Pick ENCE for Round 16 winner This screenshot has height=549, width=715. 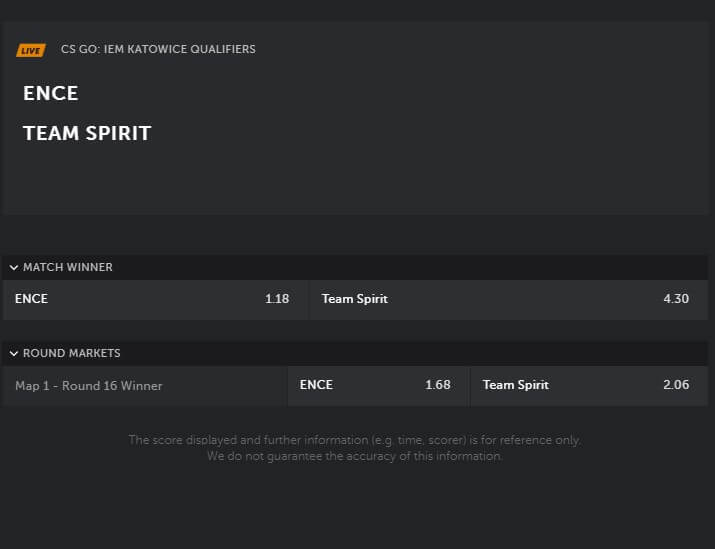pyautogui.click(x=378, y=385)
